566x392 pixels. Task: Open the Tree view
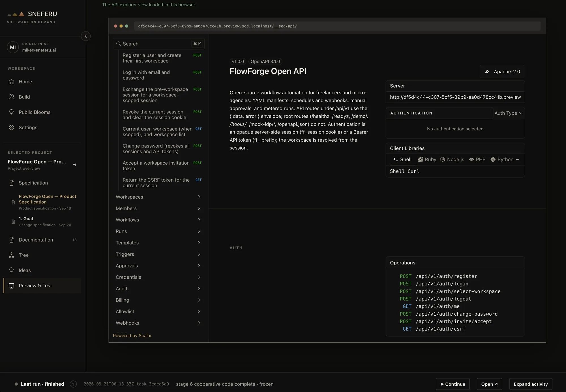click(x=42, y=255)
